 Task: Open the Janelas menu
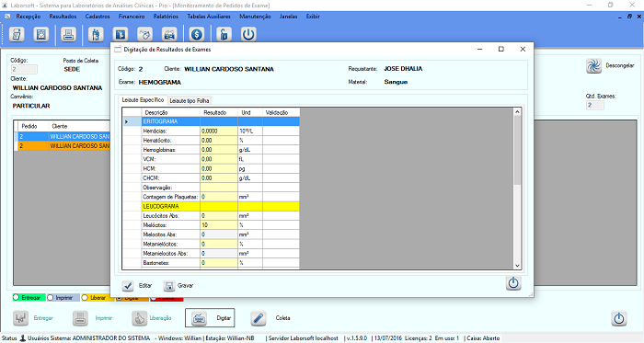pos(288,17)
